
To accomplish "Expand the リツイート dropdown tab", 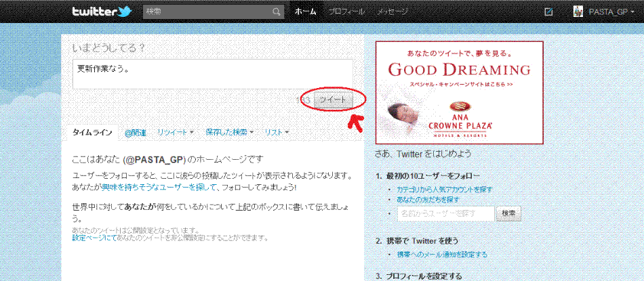I will (176, 132).
